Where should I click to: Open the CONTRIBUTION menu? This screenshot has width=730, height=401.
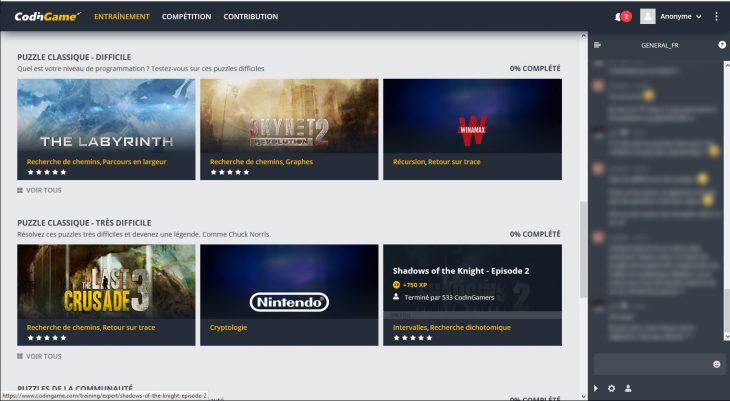[250, 16]
